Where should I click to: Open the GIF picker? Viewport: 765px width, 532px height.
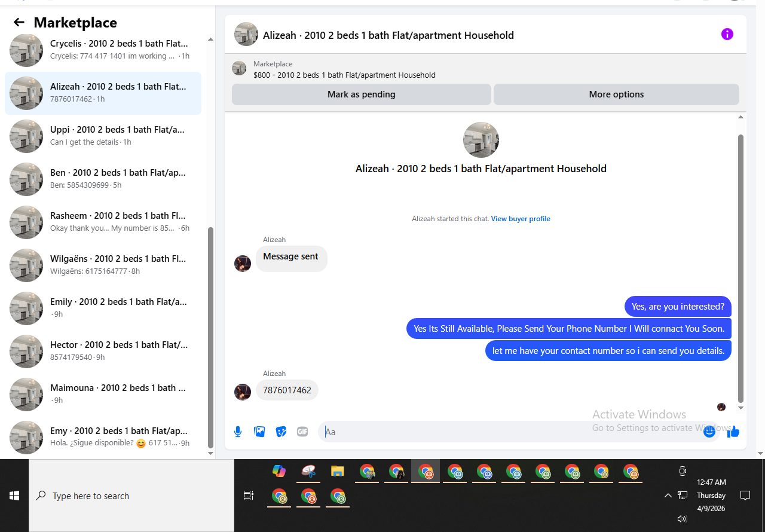point(302,432)
